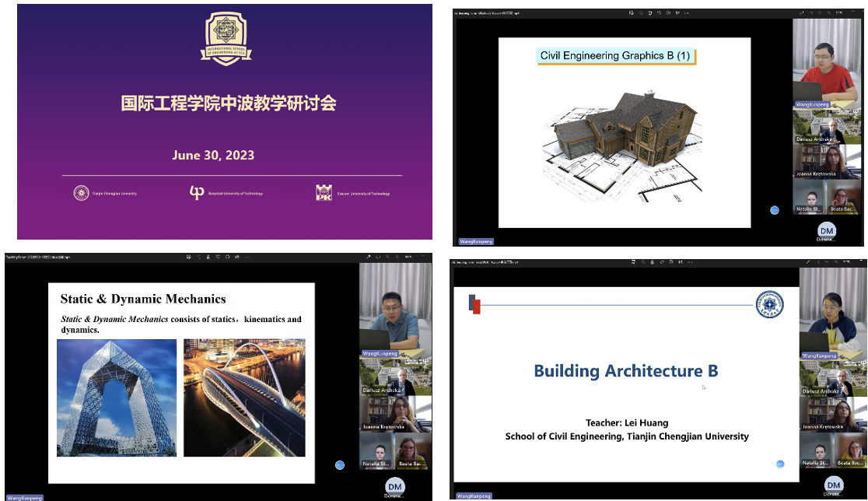Select the Cracow University of Technology logo

[324, 193]
